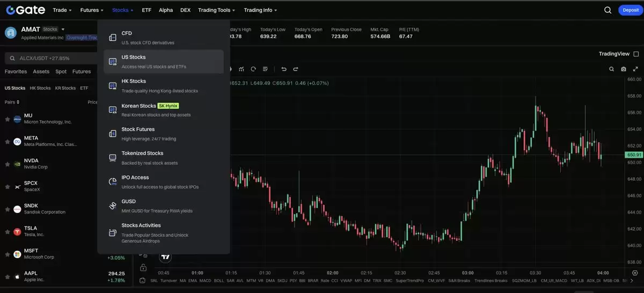644x293 pixels.
Task: Undo the last chart action
Action: 284,69
